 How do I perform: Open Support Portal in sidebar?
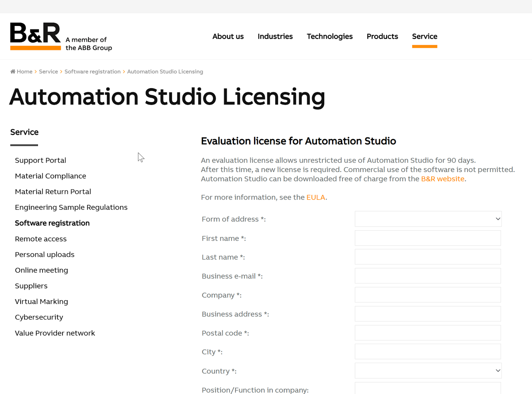(41, 160)
